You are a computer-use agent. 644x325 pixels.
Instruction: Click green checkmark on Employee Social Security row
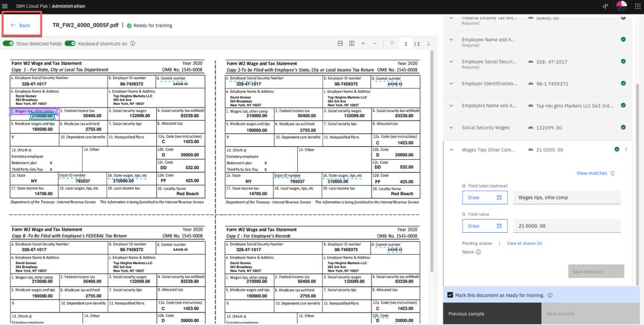point(623,61)
